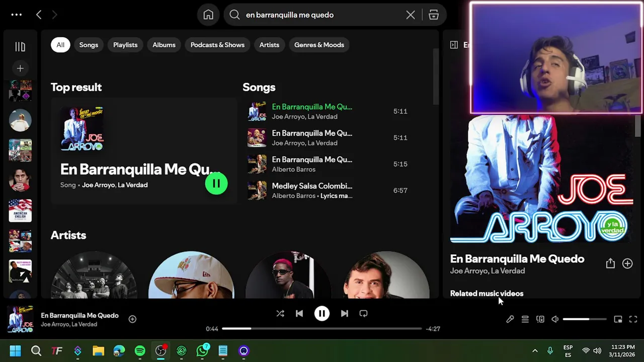Adjust the Spotify volume slider

[584, 319]
